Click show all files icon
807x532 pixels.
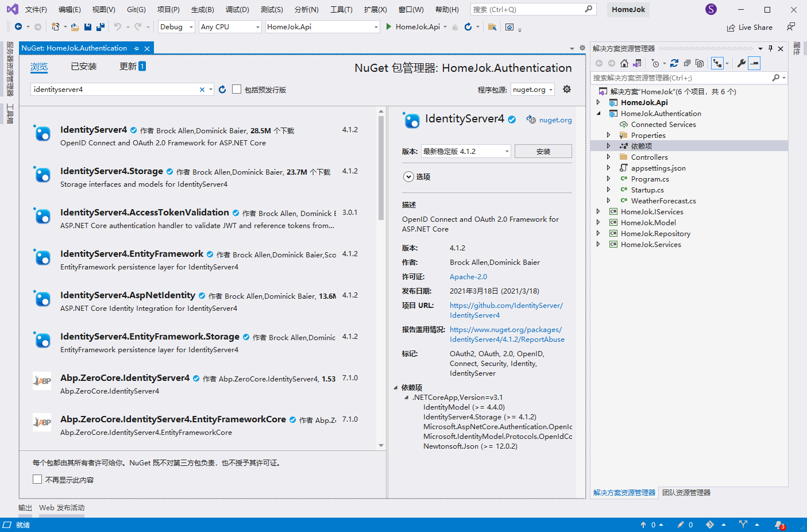point(700,63)
